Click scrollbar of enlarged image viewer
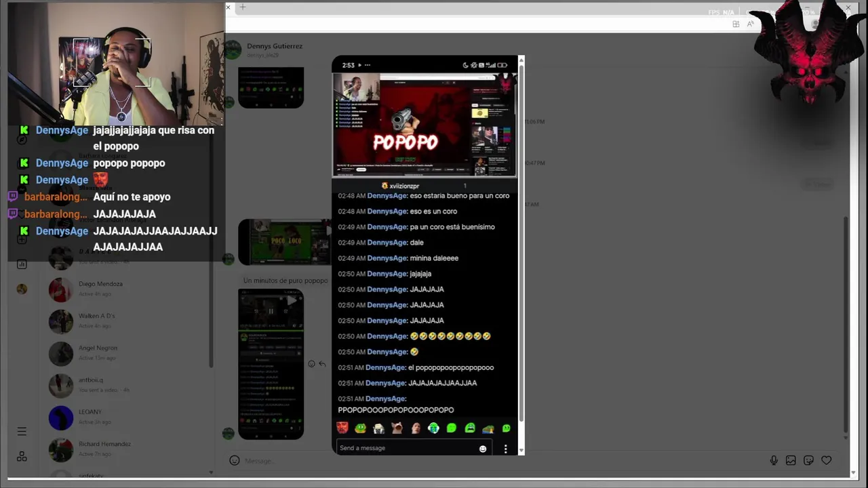Image resolution: width=868 pixels, height=488 pixels. tap(521, 244)
